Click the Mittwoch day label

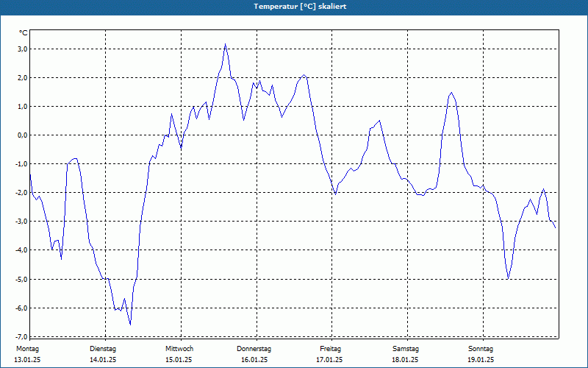[179, 349]
